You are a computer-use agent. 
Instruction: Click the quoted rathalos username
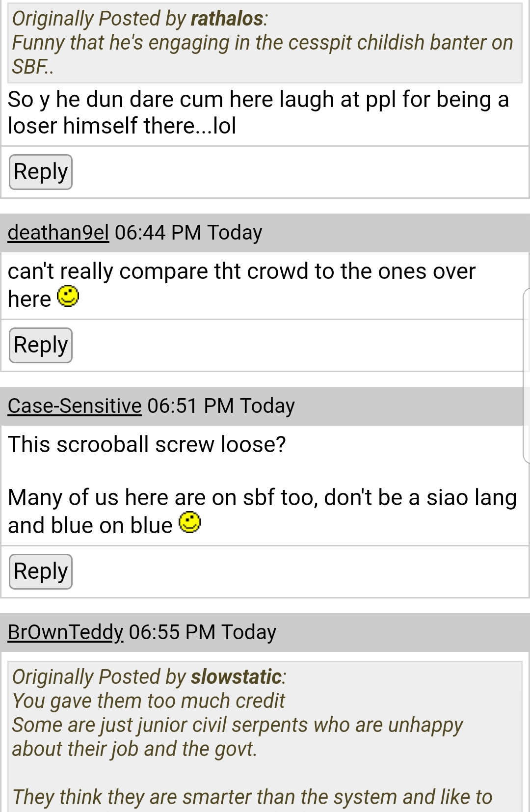coord(227,19)
